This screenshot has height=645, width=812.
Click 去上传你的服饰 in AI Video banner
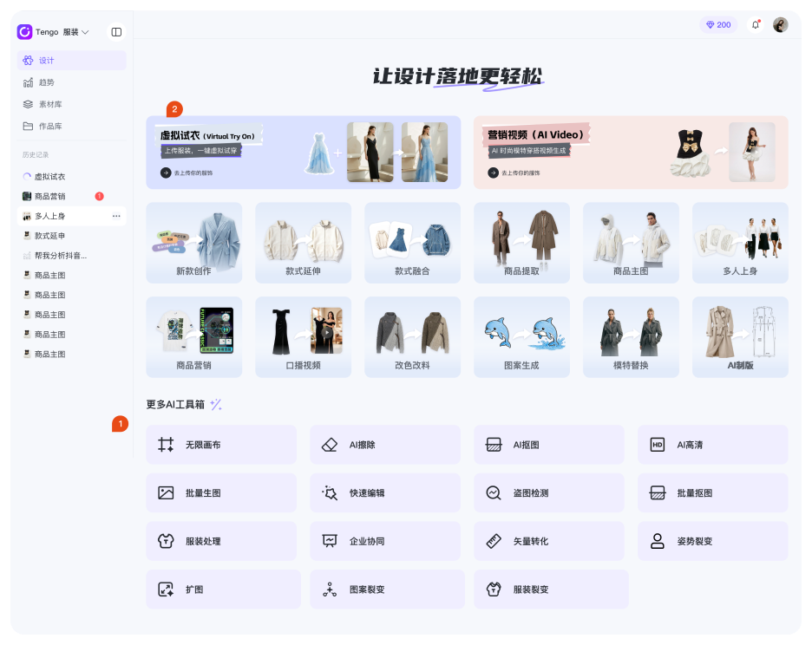pos(514,173)
